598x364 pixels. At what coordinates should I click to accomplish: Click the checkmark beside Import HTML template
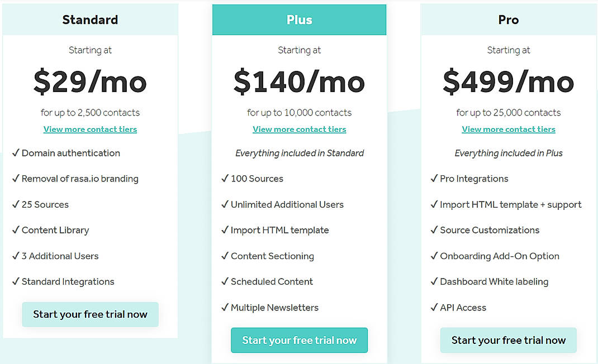(x=225, y=230)
